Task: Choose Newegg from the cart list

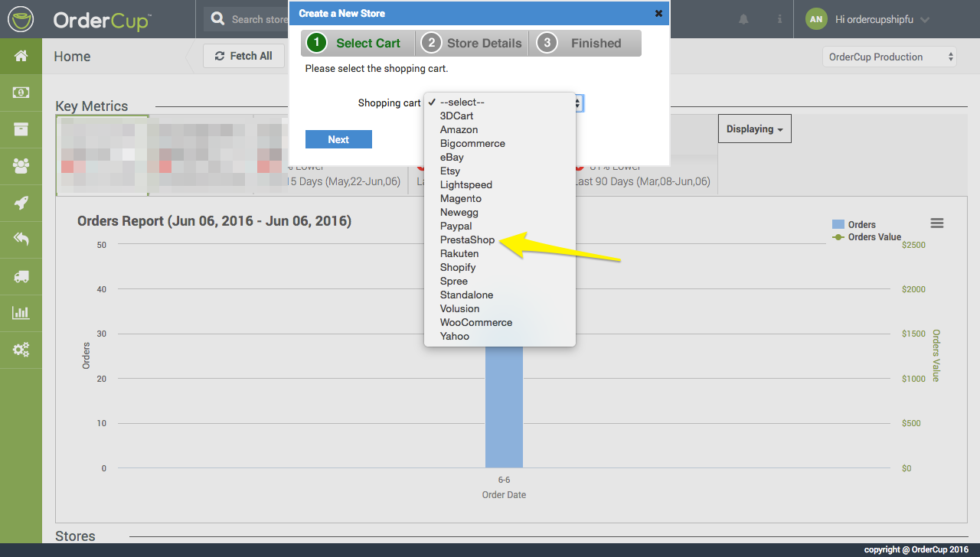Action: click(500, 212)
